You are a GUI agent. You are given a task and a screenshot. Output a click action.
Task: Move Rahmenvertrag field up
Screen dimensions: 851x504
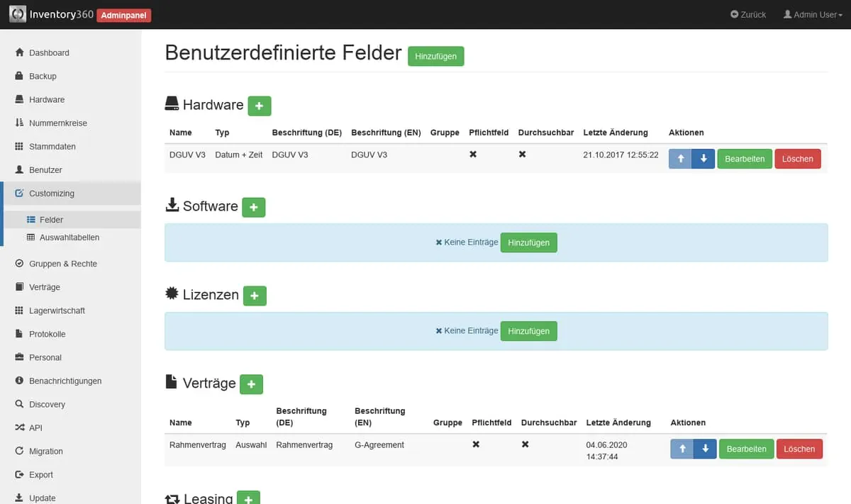(682, 449)
